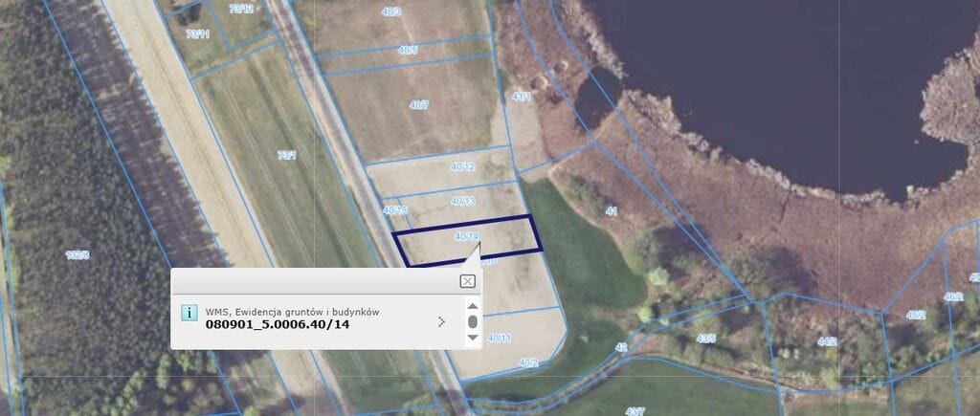Click the popup scrollbar down arrow
The width and height of the screenshot is (980, 416).
(x=473, y=338)
